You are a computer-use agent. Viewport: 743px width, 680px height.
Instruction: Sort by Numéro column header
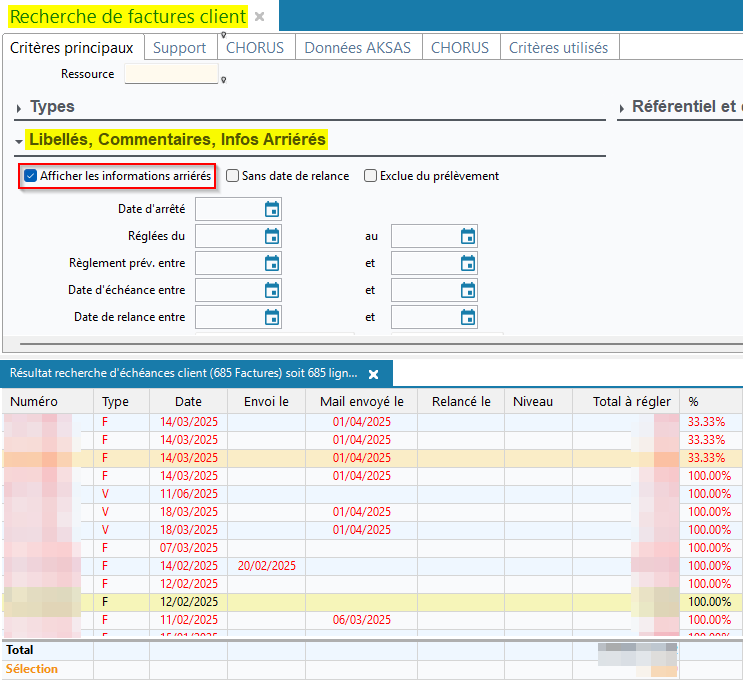[x=48, y=401]
